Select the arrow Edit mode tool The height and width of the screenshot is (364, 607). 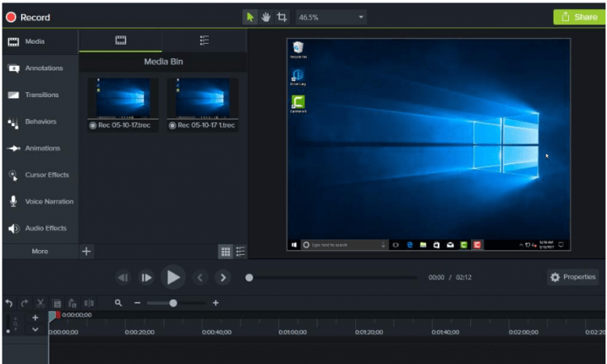[x=250, y=17]
